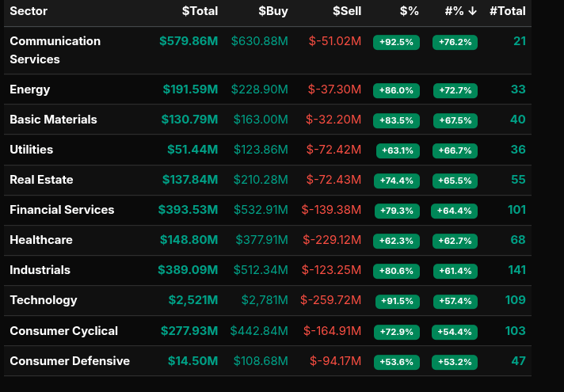Open the Basic Materials sector
This screenshot has width=564, height=392.
point(53,120)
